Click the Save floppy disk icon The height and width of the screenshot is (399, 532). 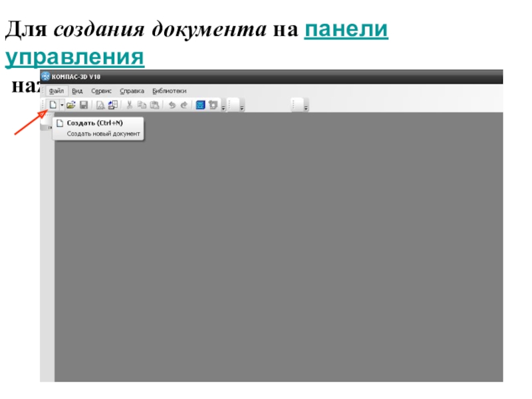pyautogui.click(x=84, y=105)
